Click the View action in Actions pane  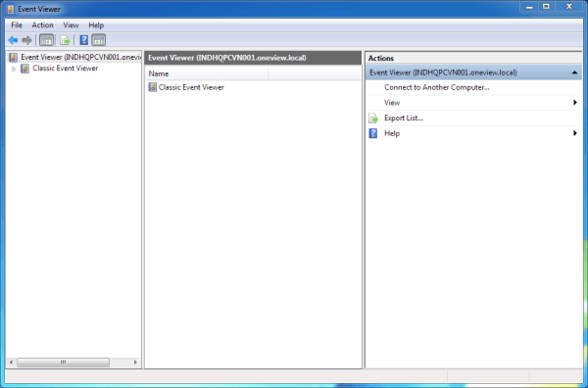click(392, 102)
